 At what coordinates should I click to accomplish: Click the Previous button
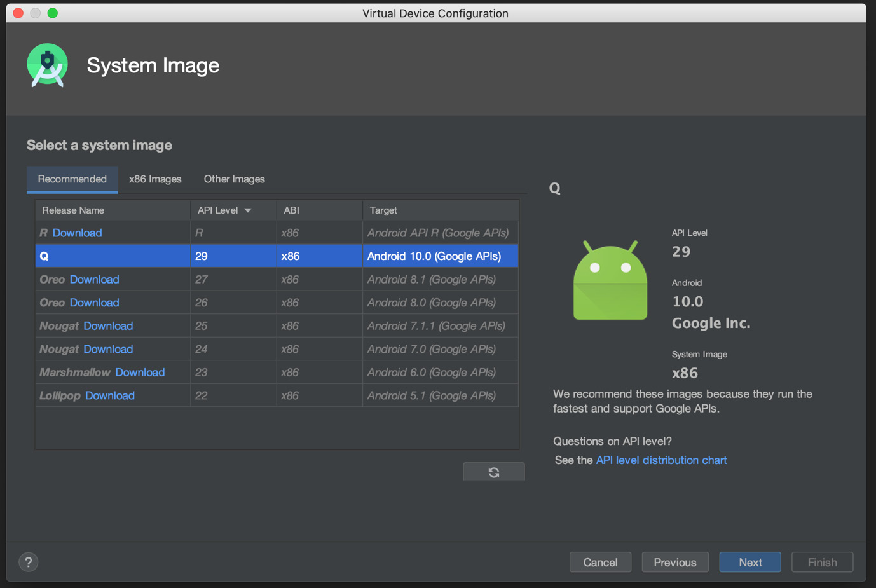tap(675, 562)
